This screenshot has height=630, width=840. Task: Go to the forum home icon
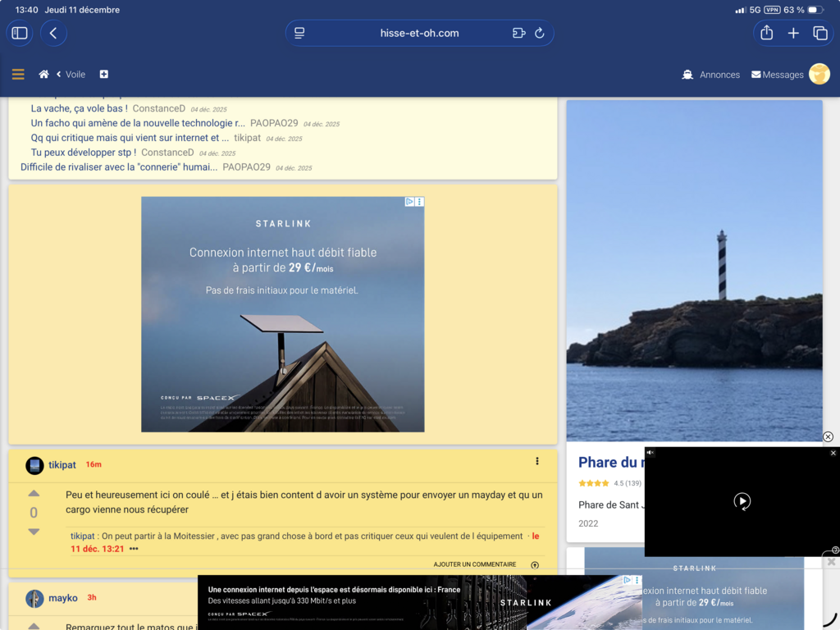(x=43, y=75)
